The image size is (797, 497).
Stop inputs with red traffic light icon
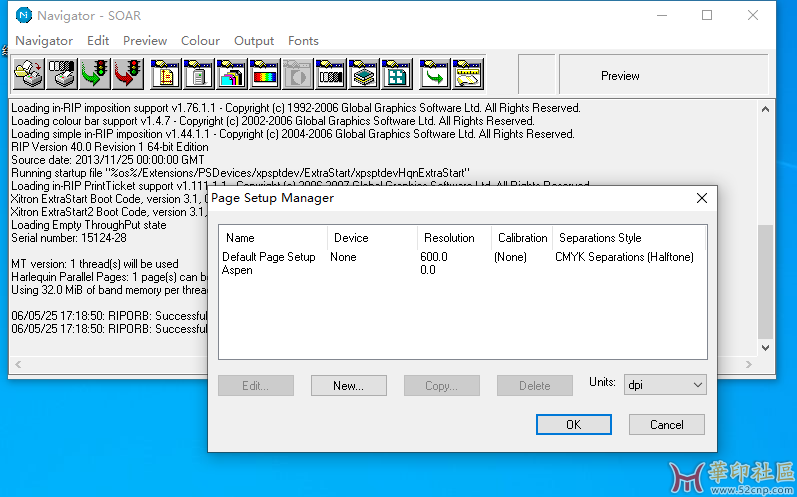pyautogui.click(x=128, y=74)
